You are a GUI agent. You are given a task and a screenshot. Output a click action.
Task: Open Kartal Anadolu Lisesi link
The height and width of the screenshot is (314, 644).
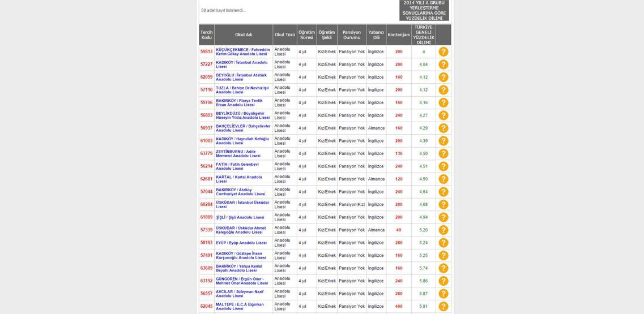click(238, 179)
